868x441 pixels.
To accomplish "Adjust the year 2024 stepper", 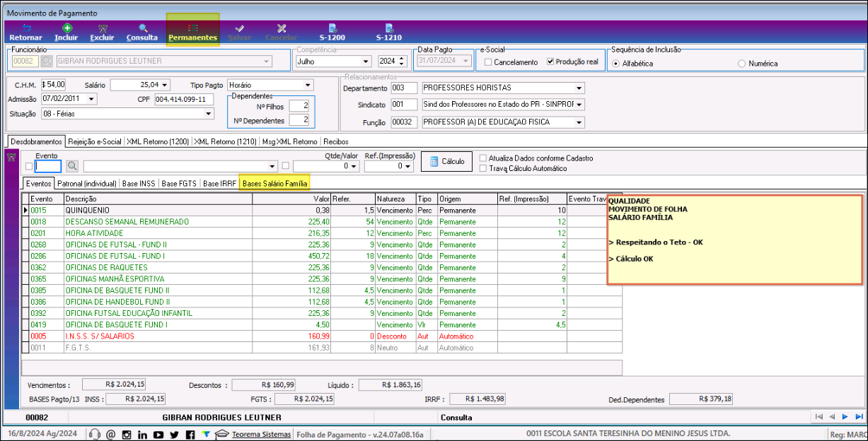I will click(x=403, y=61).
